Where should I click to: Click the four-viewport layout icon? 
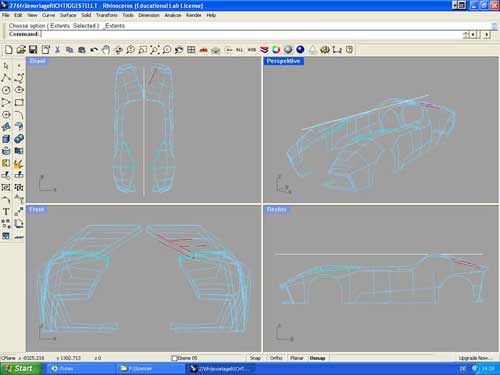tap(191, 50)
